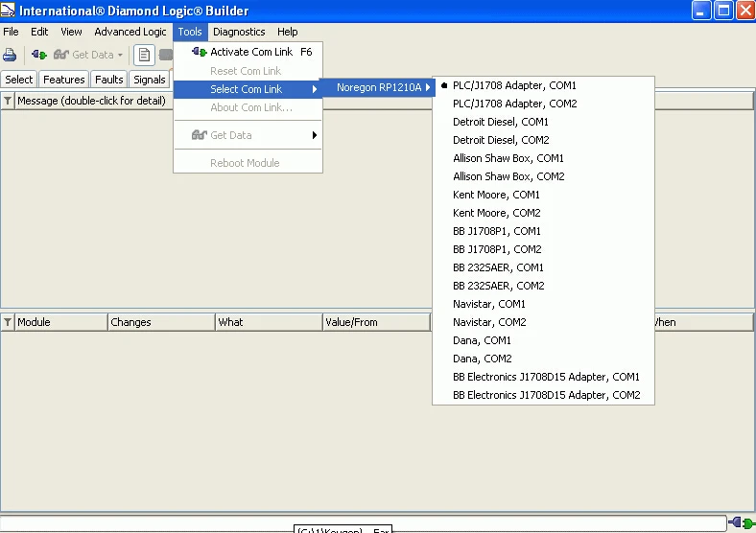Click the message list filter funnel icon
Viewport: 756px width, 533px height.
[8, 101]
